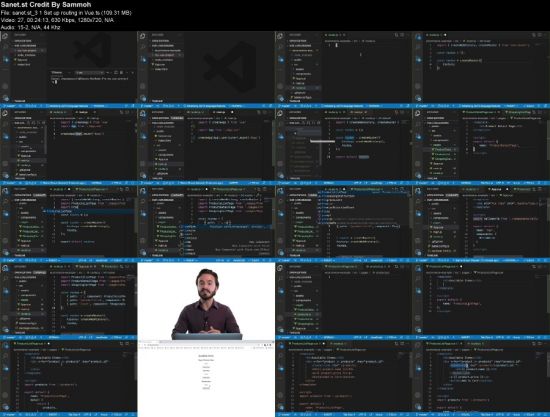The width and height of the screenshot is (550, 417).
Task: Click the 'Sanet.st Credit By Sammoh' header text
Action: pos(46,5)
